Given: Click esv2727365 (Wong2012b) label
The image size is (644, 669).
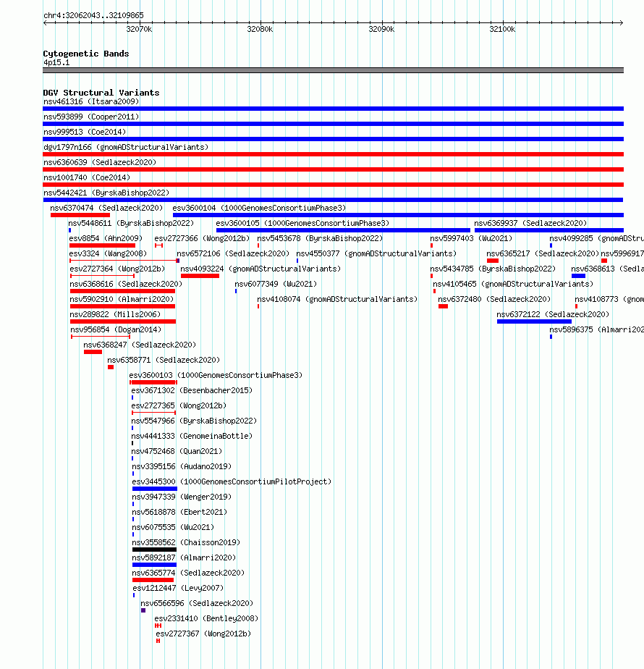Looking at the screenshot, I should [179, 405].
